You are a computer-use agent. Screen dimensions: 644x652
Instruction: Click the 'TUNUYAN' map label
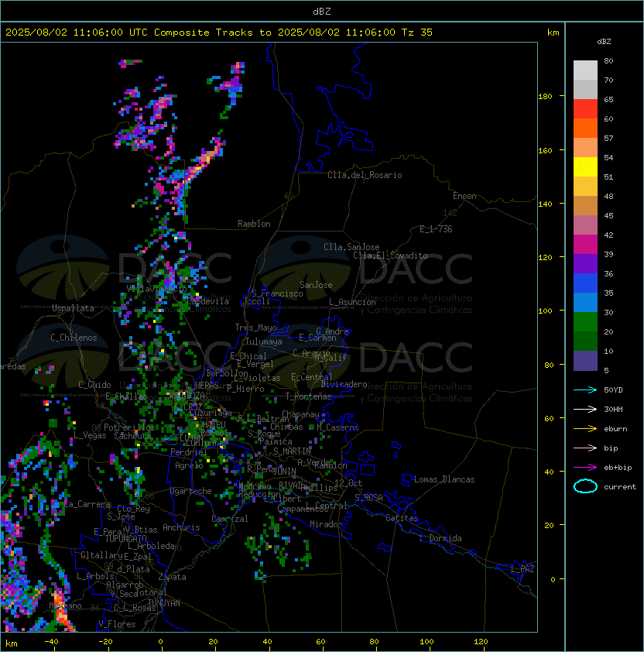tap(164, 603)
